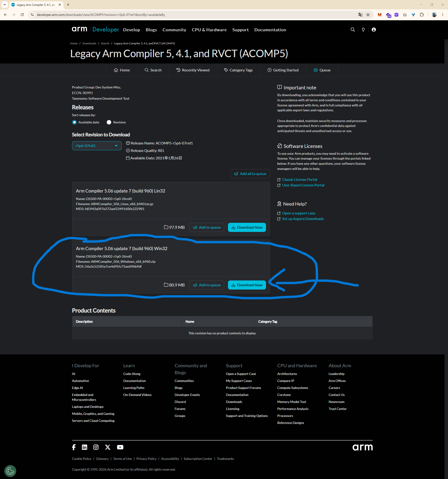The width and height of the screenshot is (448, 479).
Task: Add the Win32 compiler to queue
Action: click(207, 285)
